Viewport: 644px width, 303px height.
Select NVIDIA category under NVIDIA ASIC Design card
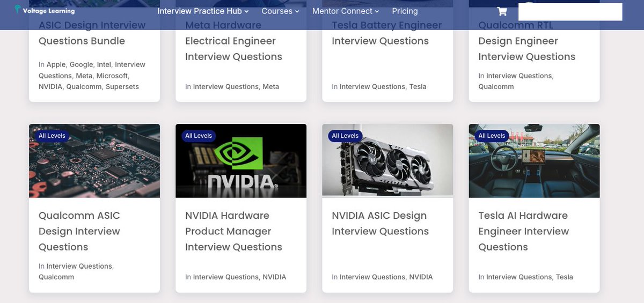pyautogui.click(x=421, y=277)
